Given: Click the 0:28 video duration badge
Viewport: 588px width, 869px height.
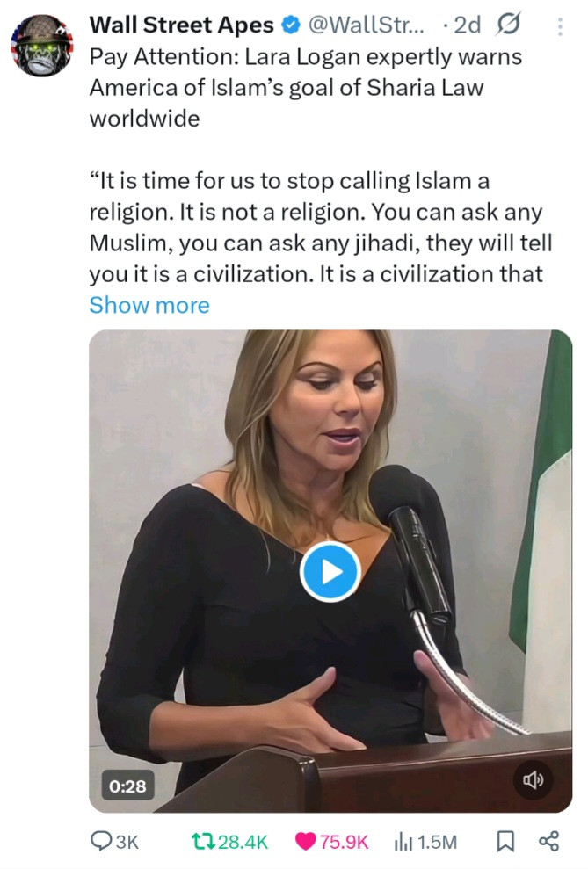Looking at the screenshot, I should click(127, 786).
